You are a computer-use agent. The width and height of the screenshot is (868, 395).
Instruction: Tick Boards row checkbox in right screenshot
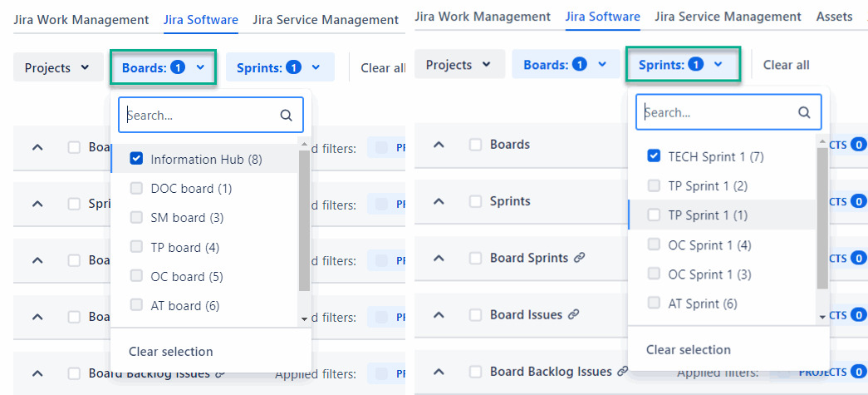point(475,145)
